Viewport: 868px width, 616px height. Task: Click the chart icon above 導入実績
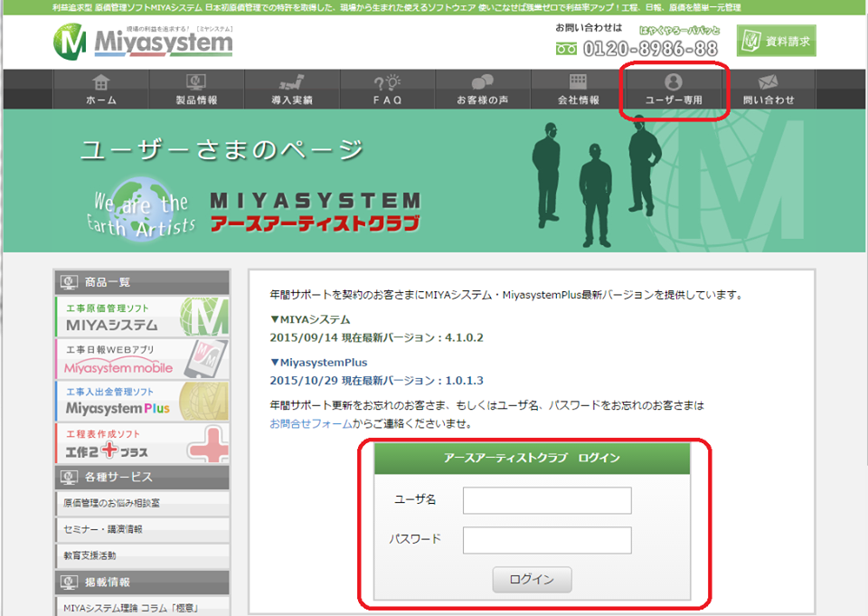pos(292,82)
